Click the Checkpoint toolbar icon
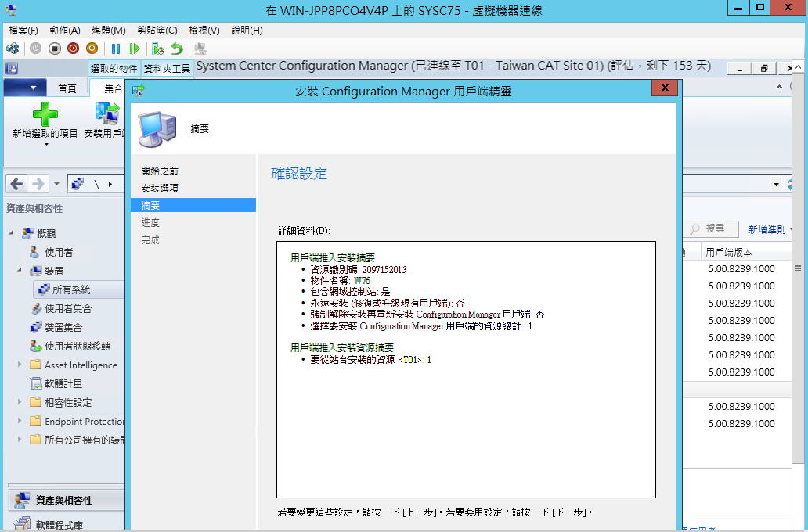 158,49
